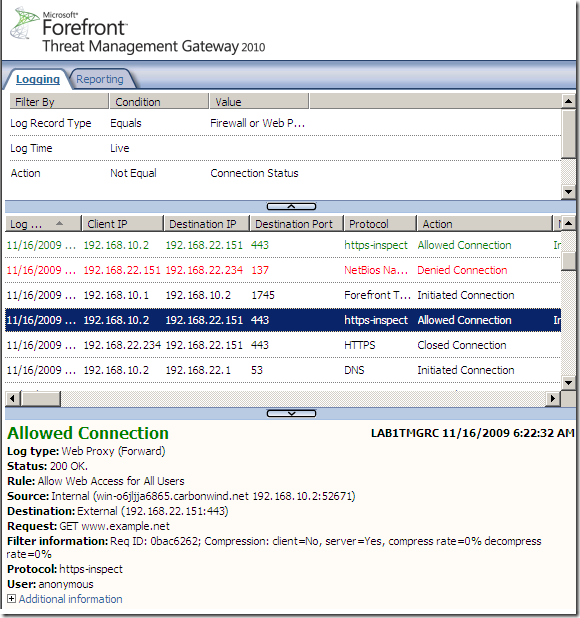Select the Closed Connection HTTPS log row

pos(283,345)
